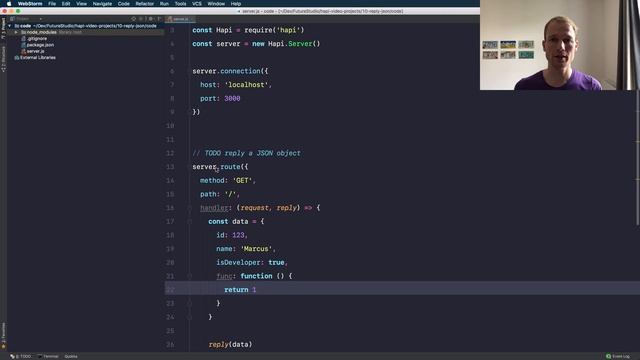
Task: Open the Tools menu
Action: tap(180, 4)
